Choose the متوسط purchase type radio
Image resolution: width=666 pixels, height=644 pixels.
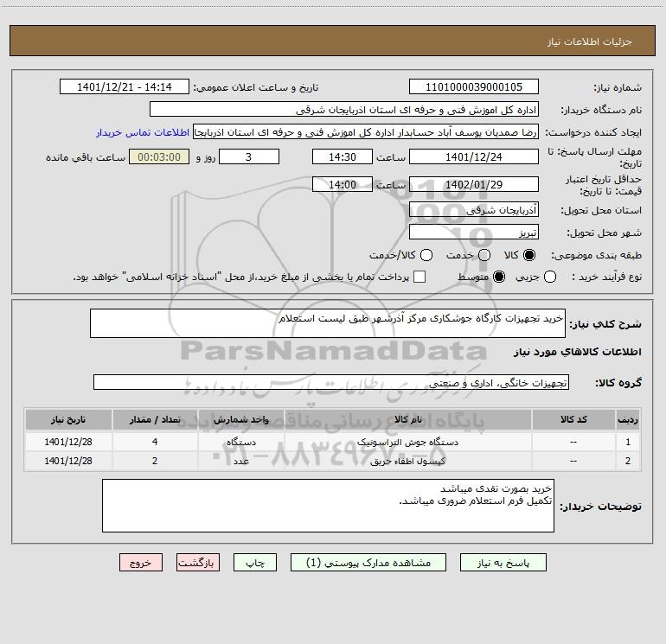[499, 277]
